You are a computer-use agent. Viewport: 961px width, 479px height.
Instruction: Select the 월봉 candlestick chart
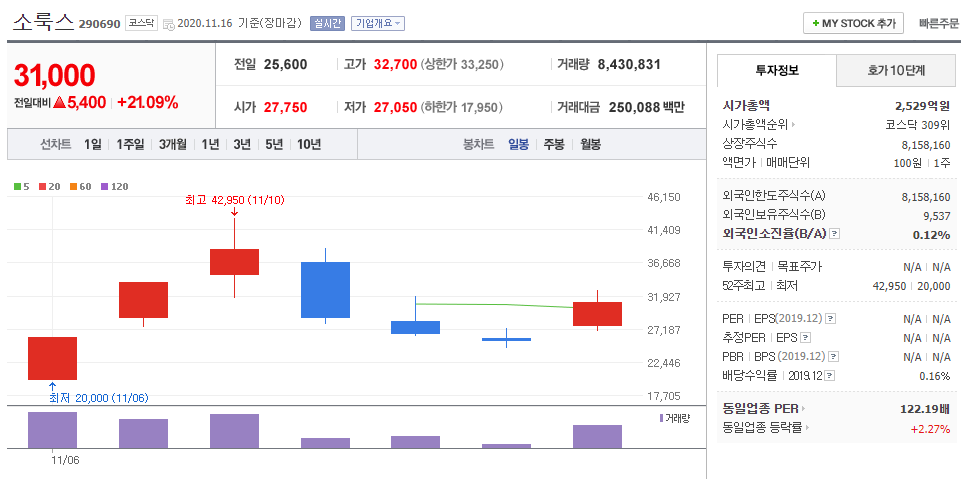pyautogui.click(x=590, y=145)
